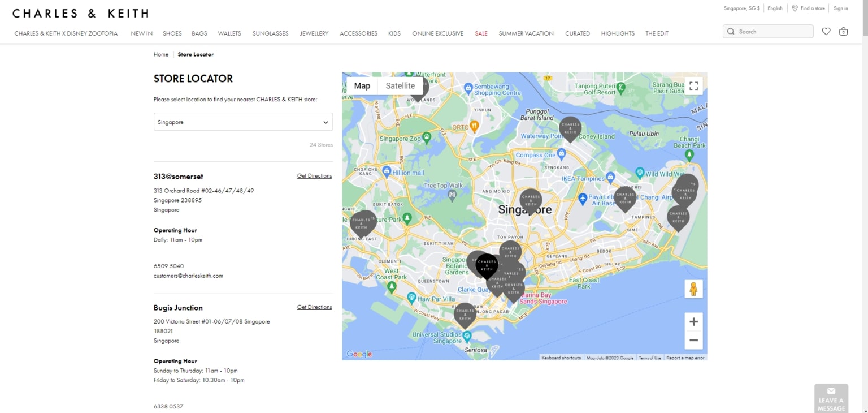868x413 pixels.
Task: Click the CHARLES & KEITH logo
Action: coord(81,13)
